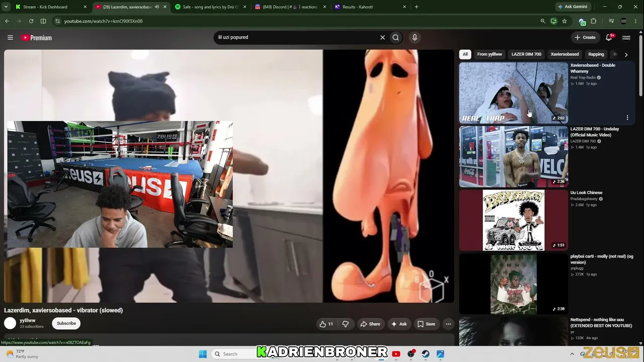Open the browser media controls icon
The height and width of the screenshot is (362, 644).
pos(611,21)
